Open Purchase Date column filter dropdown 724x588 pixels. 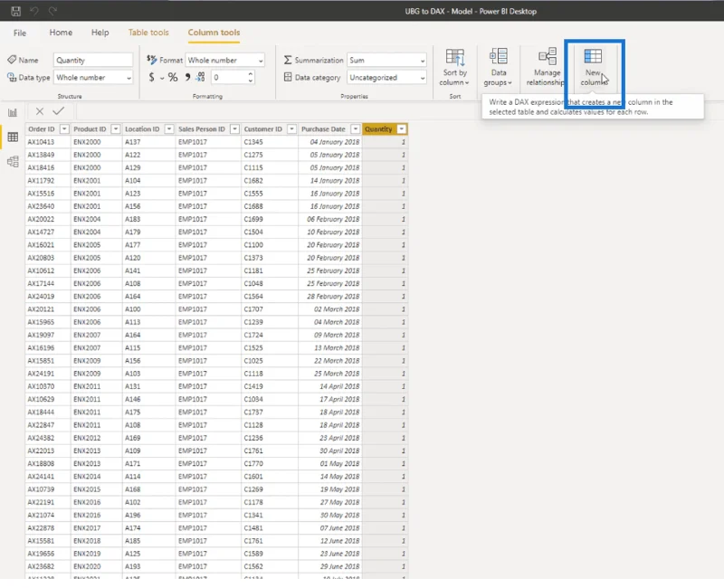(x=356, y=129)
